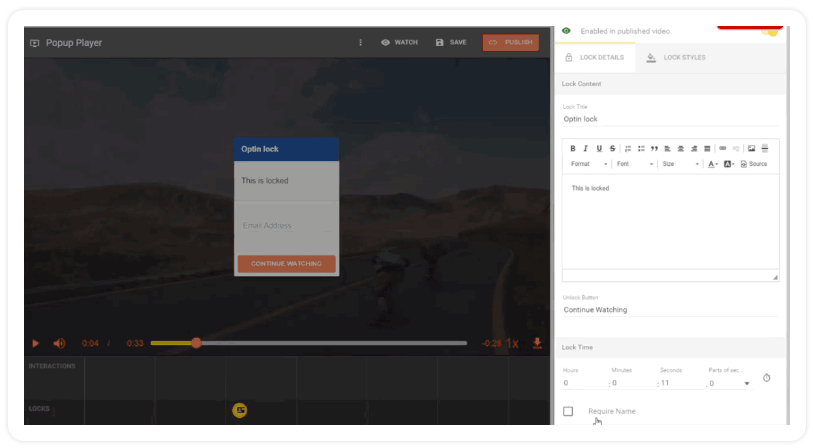Apply italic formatting in the editor
This screenshot has height=448, width=813.
(x=586, y=148)
